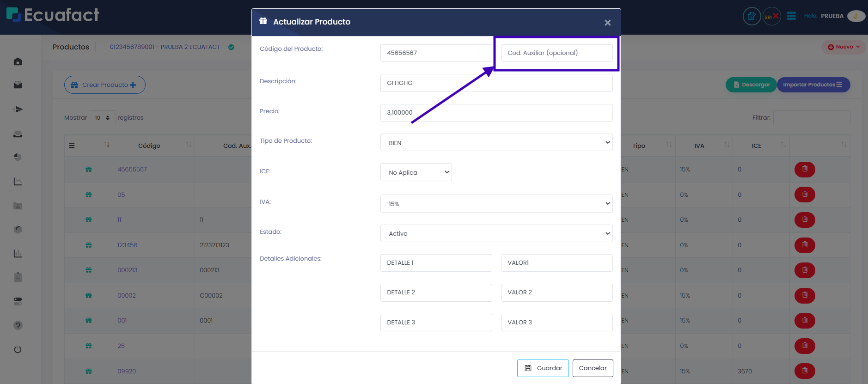This screenshot has height=384, width=868.
Task: Click the paper plane send icon
Action: point(18,110)
